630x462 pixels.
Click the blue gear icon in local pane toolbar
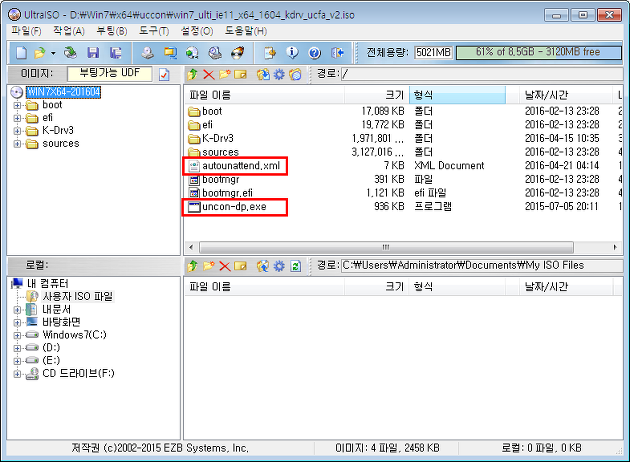tap(279, 266)
